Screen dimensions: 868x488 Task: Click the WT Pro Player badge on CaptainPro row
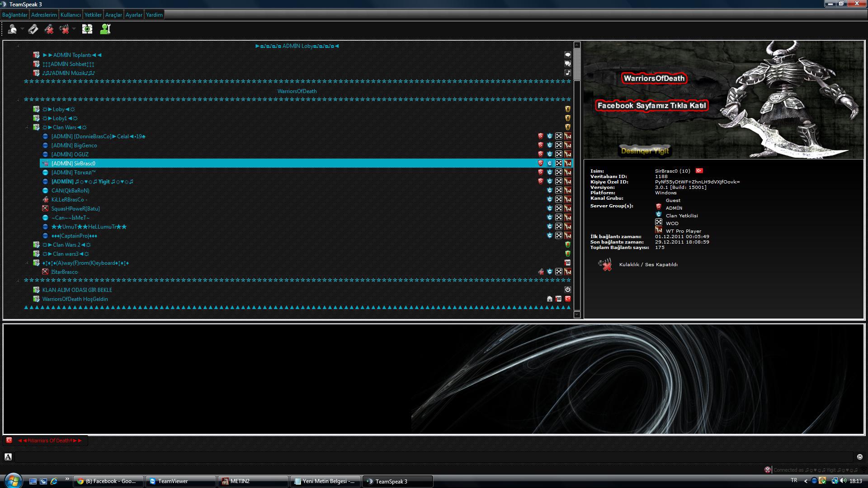568,236
